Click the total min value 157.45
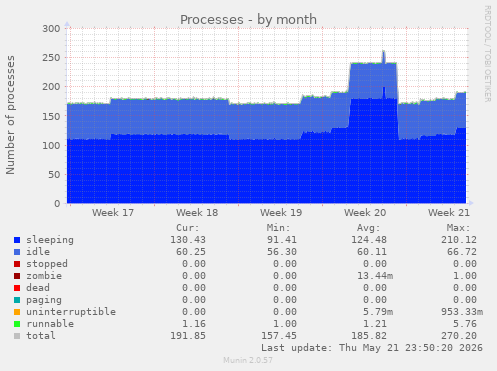Screen dimensions: 497x371 [x=279, y=336]
